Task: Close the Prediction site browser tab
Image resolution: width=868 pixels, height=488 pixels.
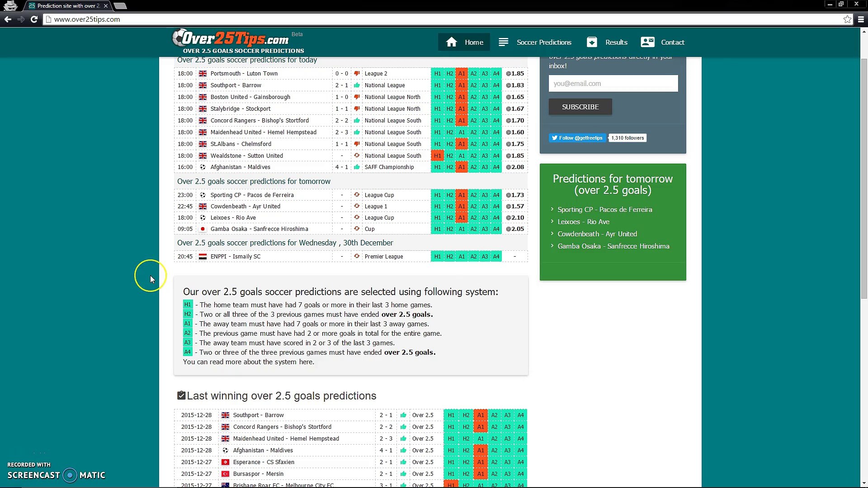Action: click(105, 6)
